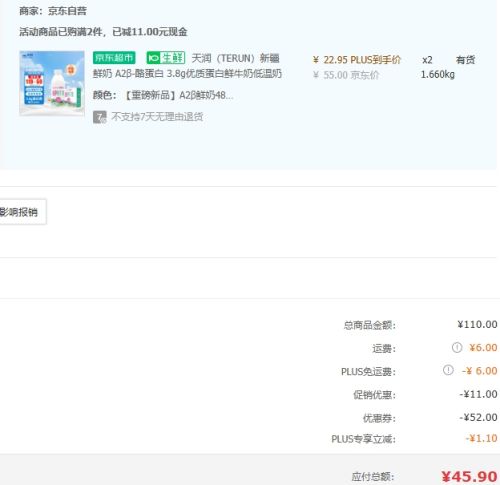Click the 促销优惠 -¥11.00 line
Image resolution: width=500 pixels, height=485 pixels.
coord(425,395)
